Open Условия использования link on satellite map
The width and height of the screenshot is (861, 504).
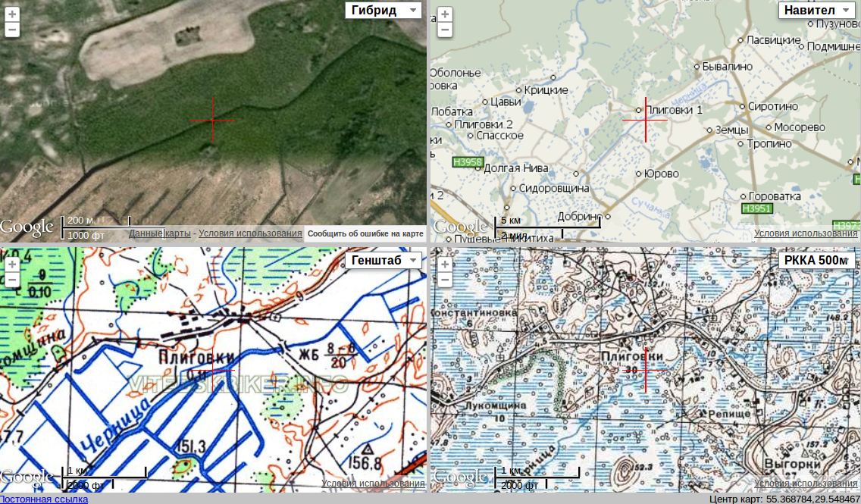[250, 233]
